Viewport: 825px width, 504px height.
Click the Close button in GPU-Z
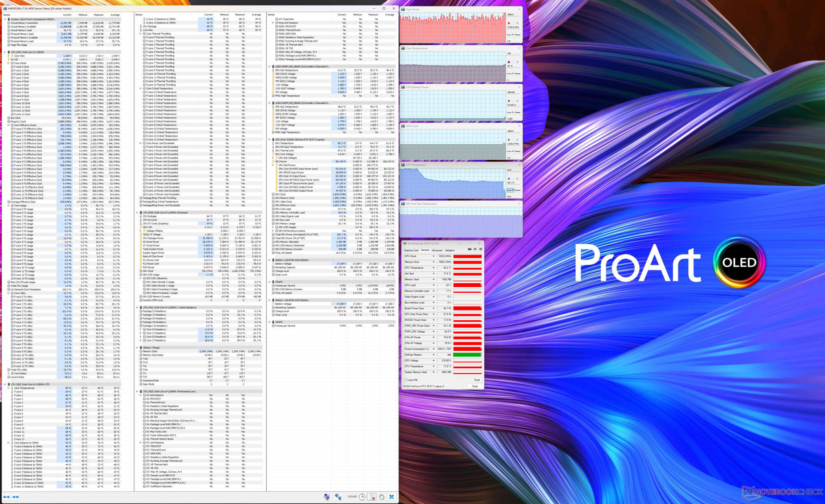pos(475,386)
